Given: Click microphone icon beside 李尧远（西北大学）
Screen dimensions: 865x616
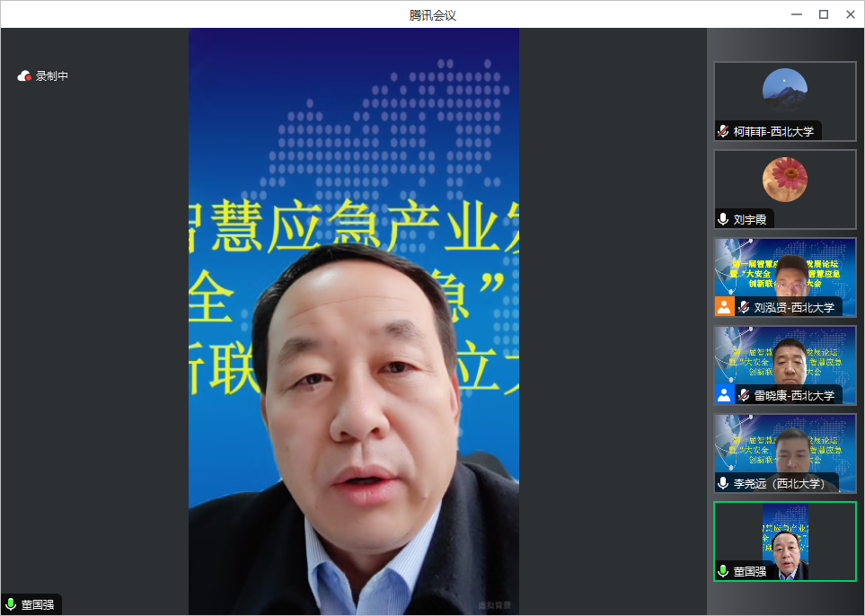Looking at the screenshot, I should (x=723, y=483).
